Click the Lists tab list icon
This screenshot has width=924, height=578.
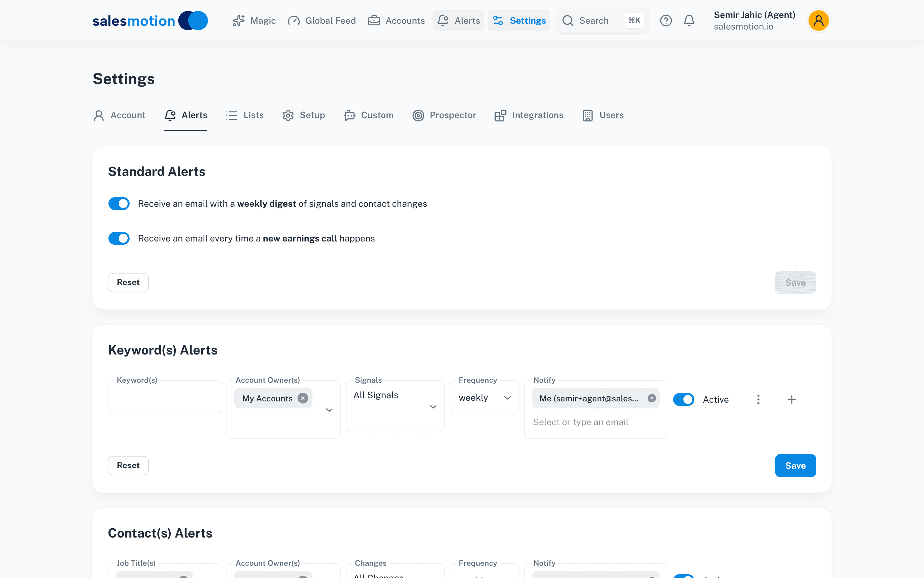point(231,116)
